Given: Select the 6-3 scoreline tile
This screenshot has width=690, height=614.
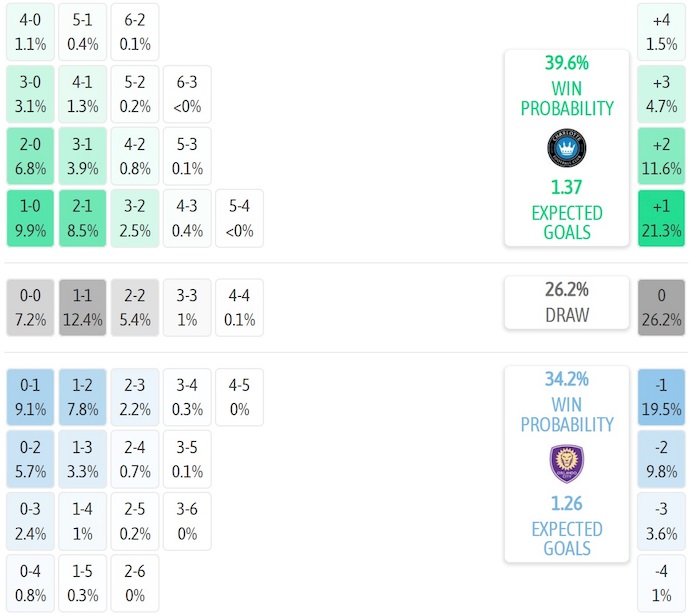Looking at the screenshot, I should pyautogui.click(x=187, y=94).
